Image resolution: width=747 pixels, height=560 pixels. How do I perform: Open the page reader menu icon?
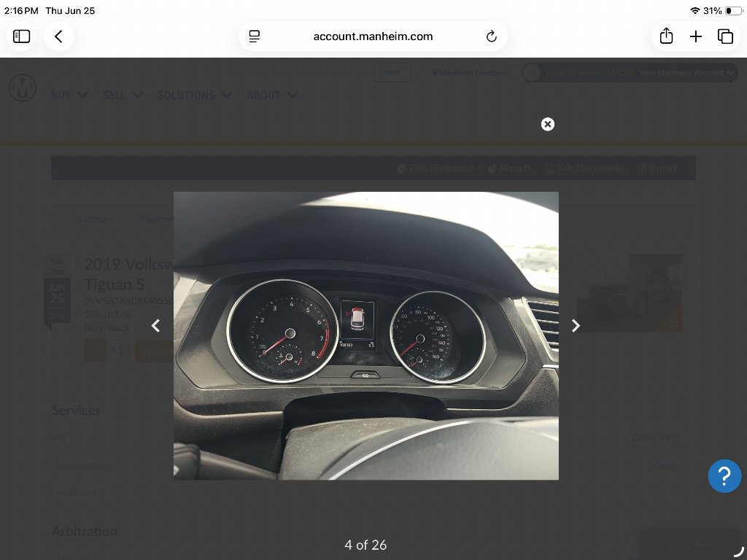coord(255,36)
